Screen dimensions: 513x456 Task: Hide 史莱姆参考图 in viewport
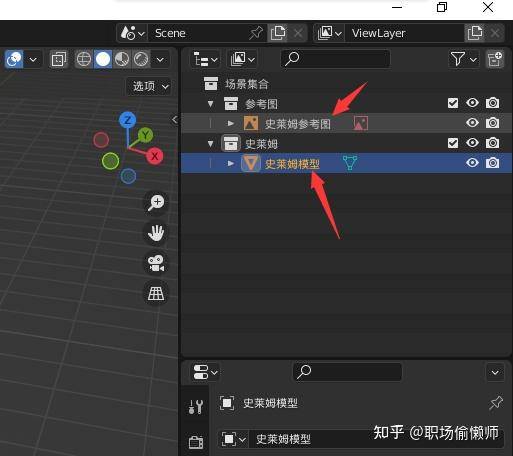(472, 123)
